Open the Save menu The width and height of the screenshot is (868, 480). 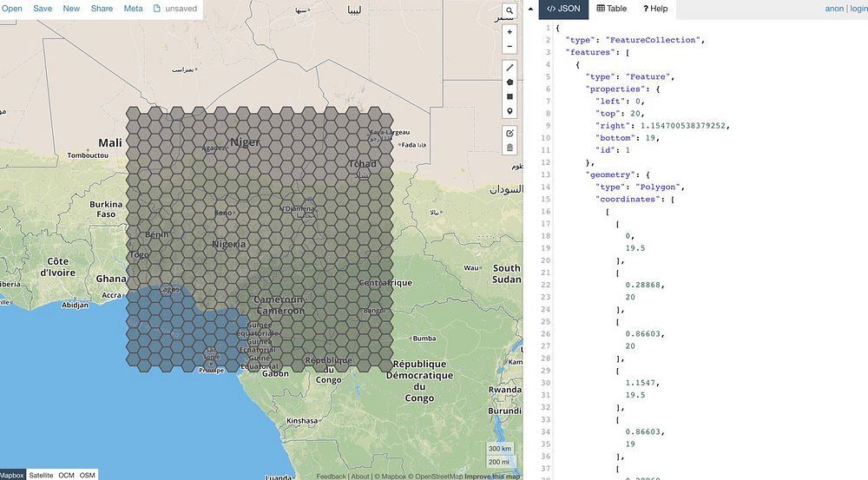coord(43,9)
